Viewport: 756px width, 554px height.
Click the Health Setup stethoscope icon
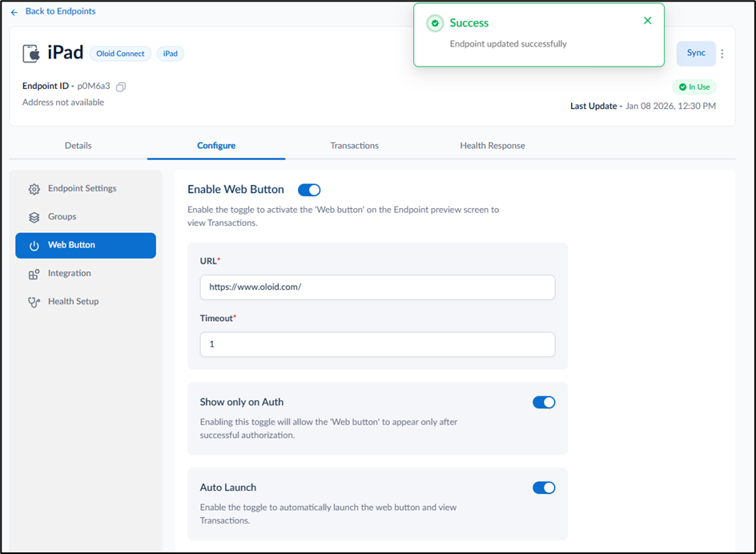click(34, 303)
